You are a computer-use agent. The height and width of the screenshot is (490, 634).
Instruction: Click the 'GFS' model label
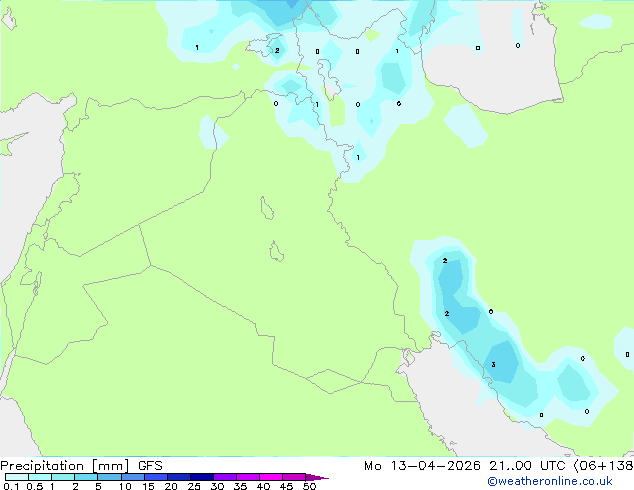[150, 466]
